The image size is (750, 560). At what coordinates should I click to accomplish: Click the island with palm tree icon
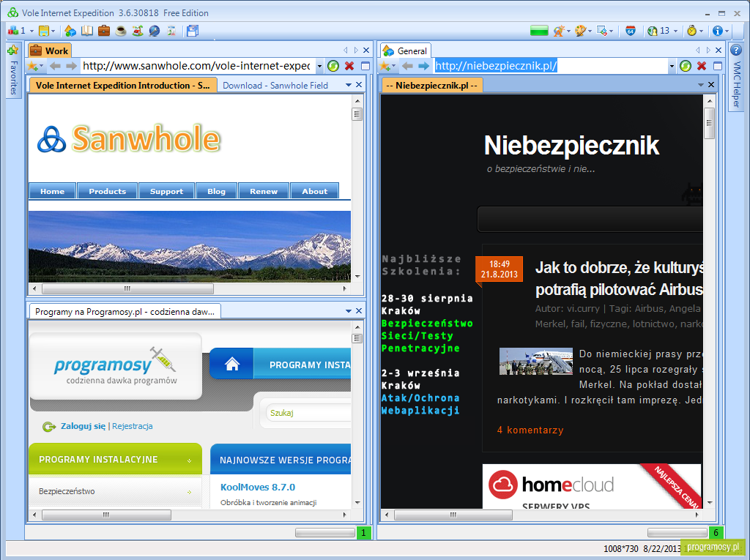coord(138,31)
